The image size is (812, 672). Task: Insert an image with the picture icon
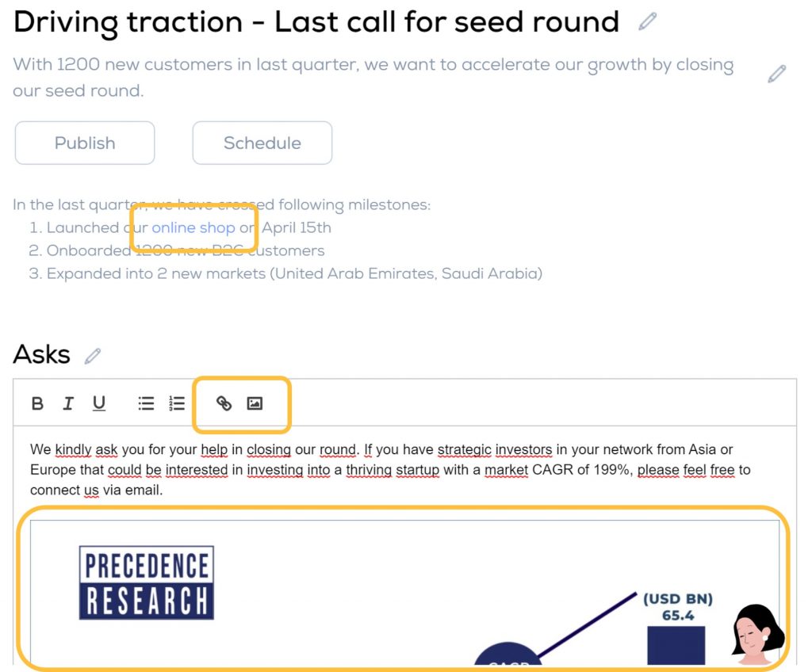pyautogui.click(x=255, y=403)
